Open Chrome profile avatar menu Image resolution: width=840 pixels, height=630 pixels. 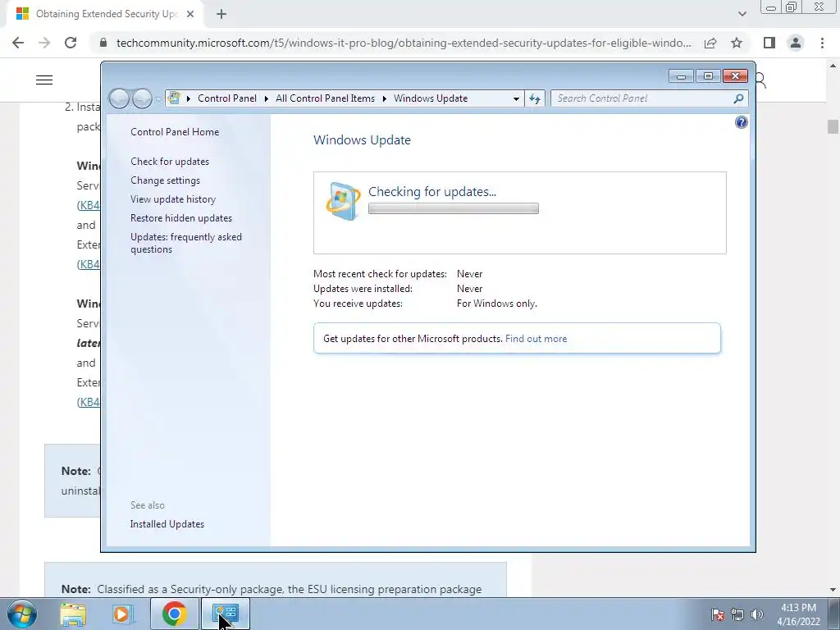pyautogui.click(x=796, y=43)
